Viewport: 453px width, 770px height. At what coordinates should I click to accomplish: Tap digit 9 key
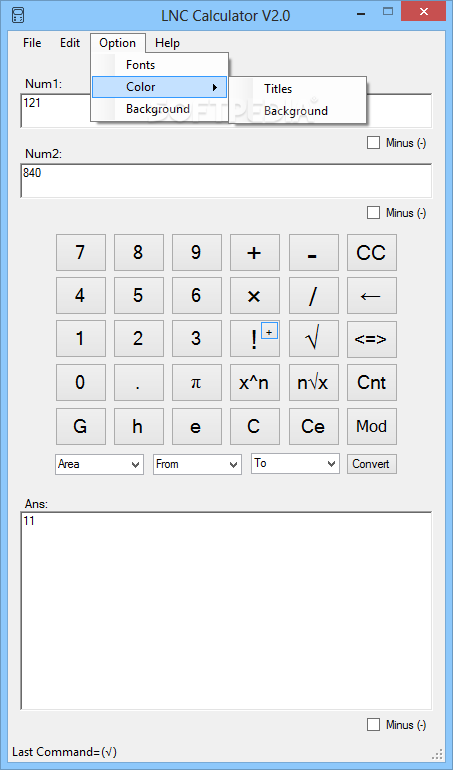pos(197,252)
